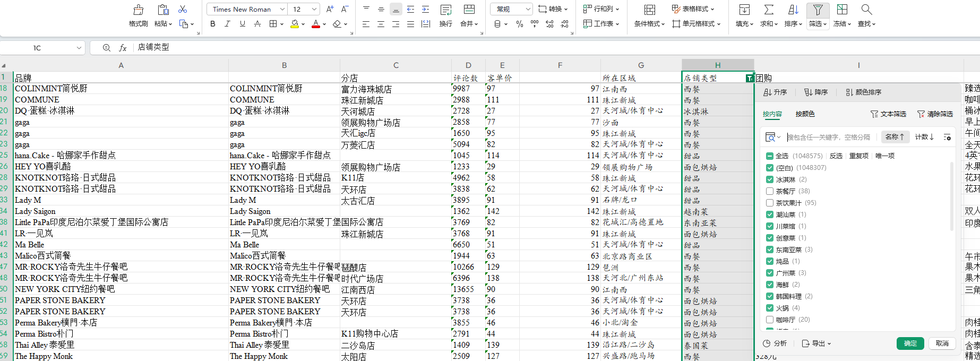Open the name box dropdown arrow
Screen dimensions: 980x361
tap(79, 48)
